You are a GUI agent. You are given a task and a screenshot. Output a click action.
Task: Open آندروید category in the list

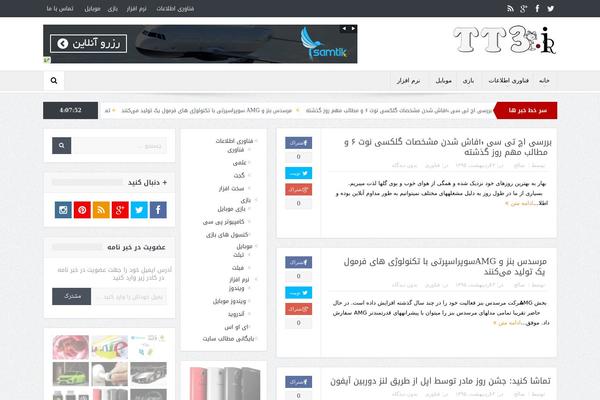[x=236, y=314]
